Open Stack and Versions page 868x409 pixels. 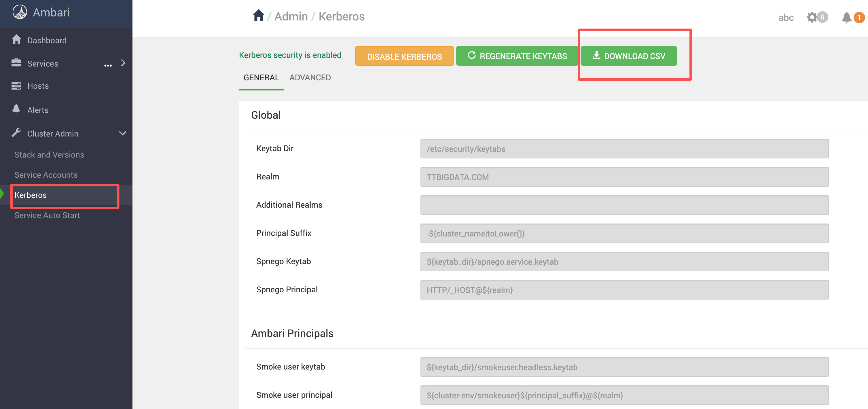click(49, 155)
